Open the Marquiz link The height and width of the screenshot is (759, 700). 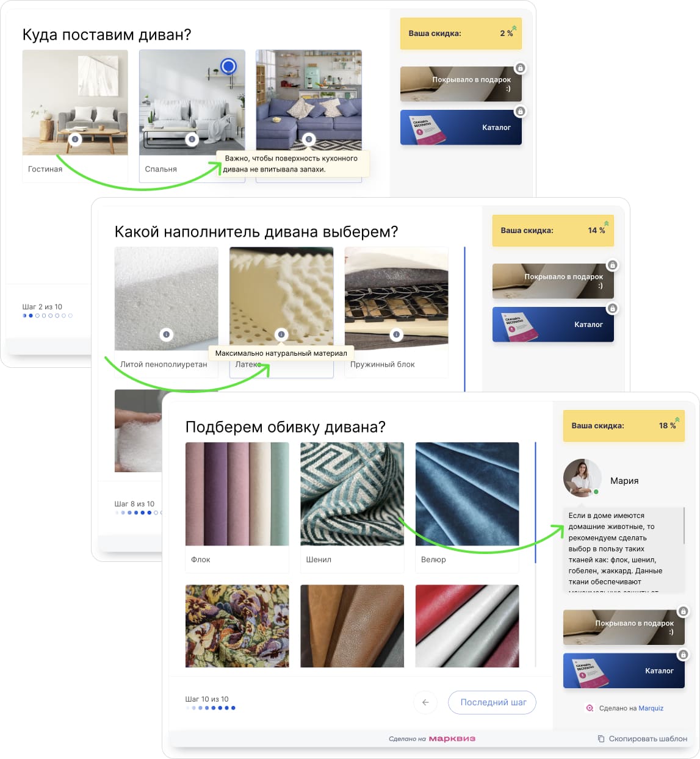click(651, 708)
